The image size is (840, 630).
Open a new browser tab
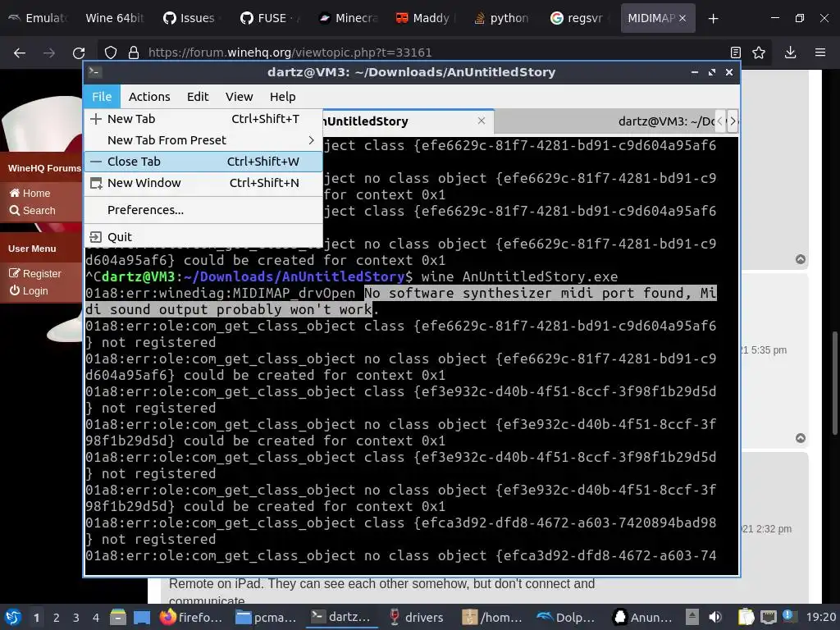coord(713,19)
